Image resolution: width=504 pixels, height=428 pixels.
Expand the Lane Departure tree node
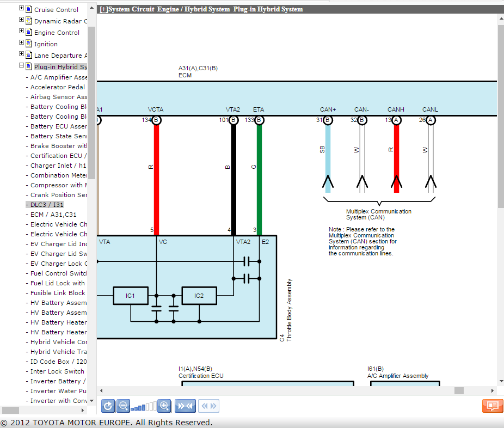pyautogui.click(x=22, y=54)
